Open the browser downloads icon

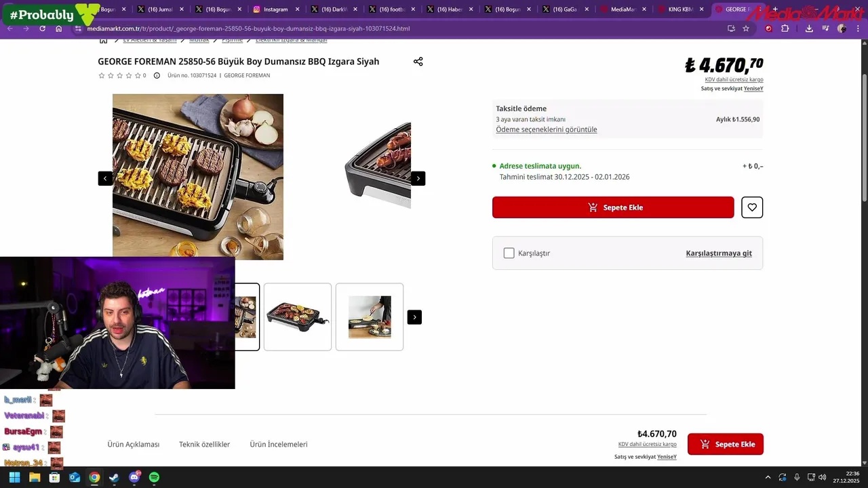coord(809,28)
